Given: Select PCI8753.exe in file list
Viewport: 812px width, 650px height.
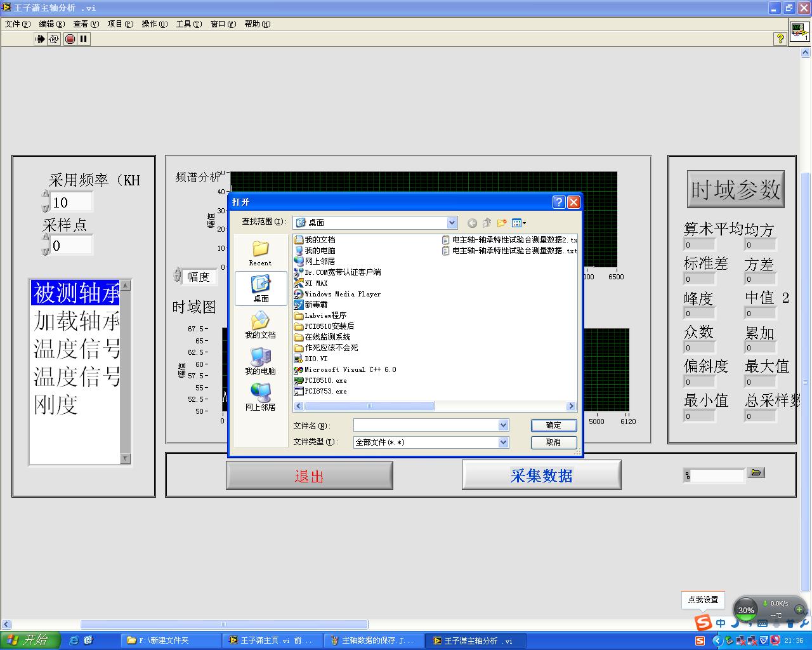Looking at the screenshot, I should pos(320,391).
